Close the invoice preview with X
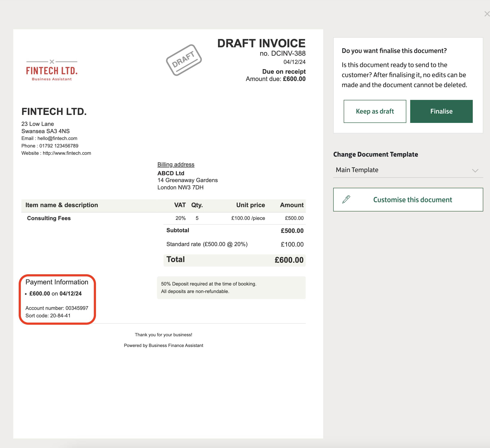This screenshot has height=448, width=490. [x=487, y=14]
